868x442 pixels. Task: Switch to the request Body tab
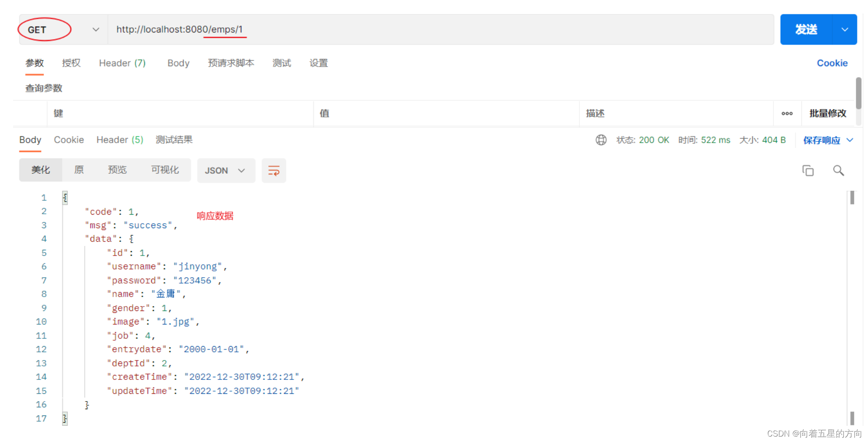point(178,63)
